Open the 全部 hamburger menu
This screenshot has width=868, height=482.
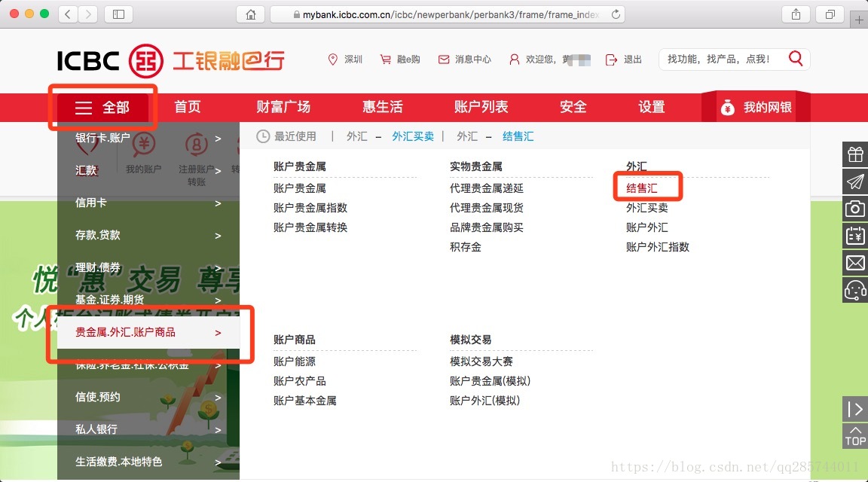tap(103, 108)
